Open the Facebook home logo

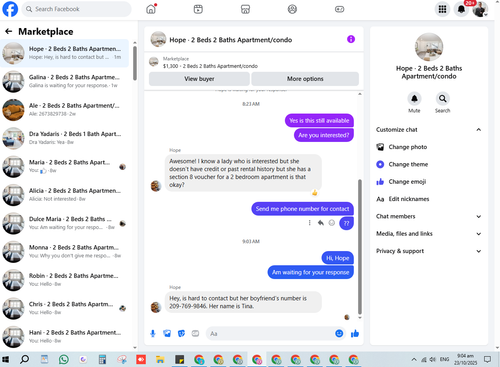tap(10, 9)
